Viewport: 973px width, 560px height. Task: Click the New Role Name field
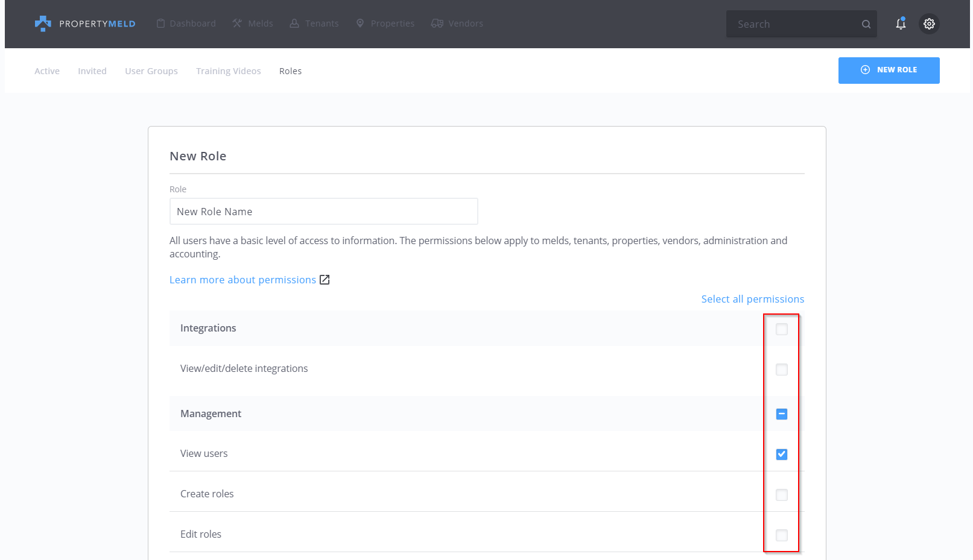(323, 212)
